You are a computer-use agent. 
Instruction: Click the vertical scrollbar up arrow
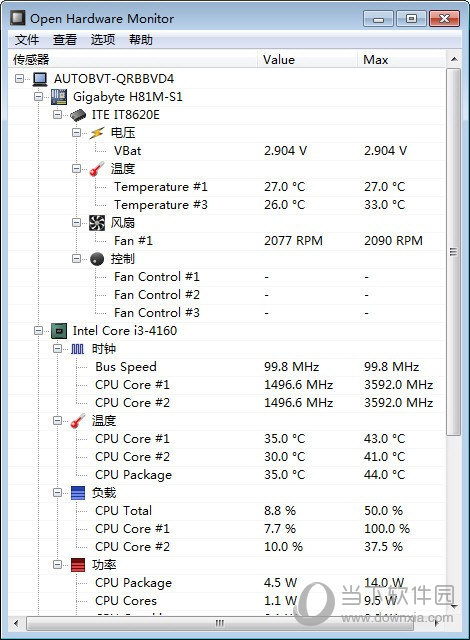(x=454, y=60)
